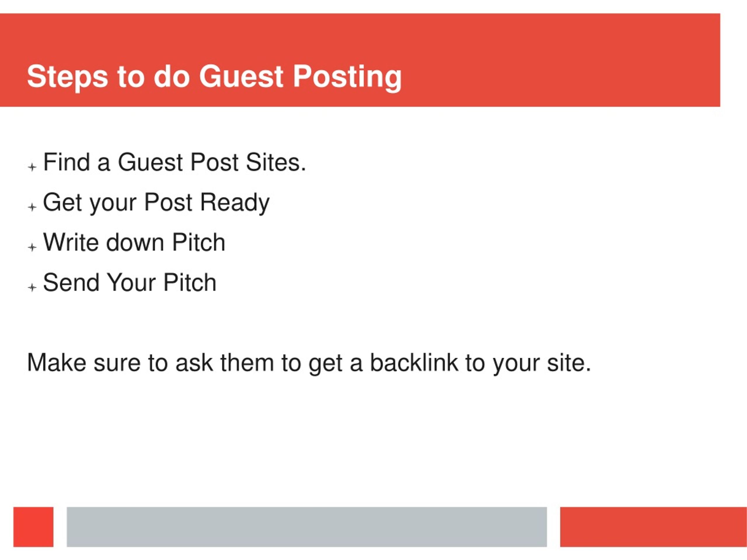747x560 pixels.
Task: Click the word 'Sites.' in the first bullet
Action: click(x=276, y=162)
